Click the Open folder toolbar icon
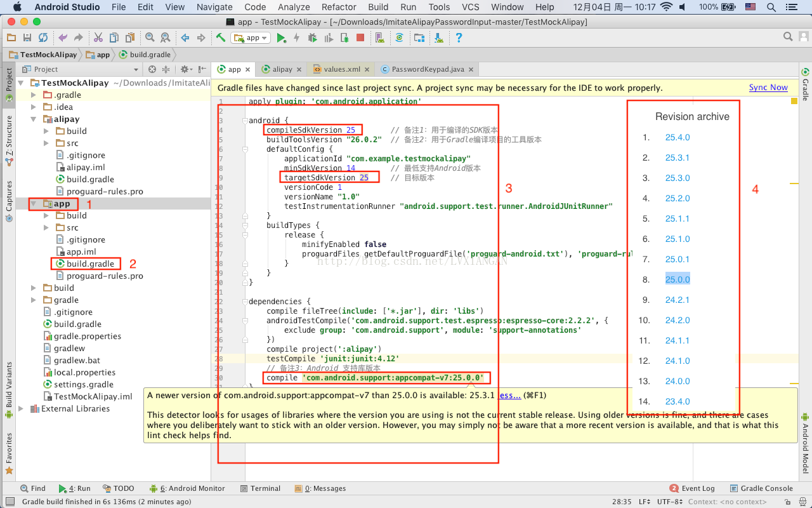Image resolution: width=812 pixels, height=508 pixels. 11,38
